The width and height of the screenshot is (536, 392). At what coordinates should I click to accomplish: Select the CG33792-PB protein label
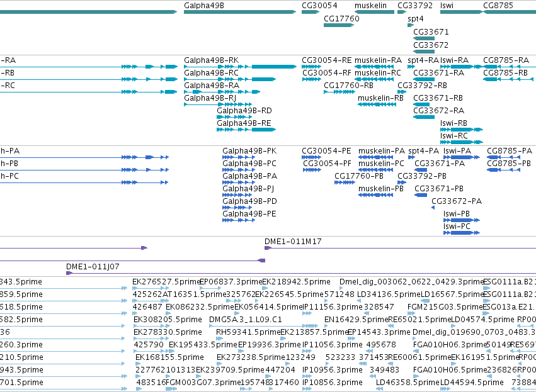422,176
